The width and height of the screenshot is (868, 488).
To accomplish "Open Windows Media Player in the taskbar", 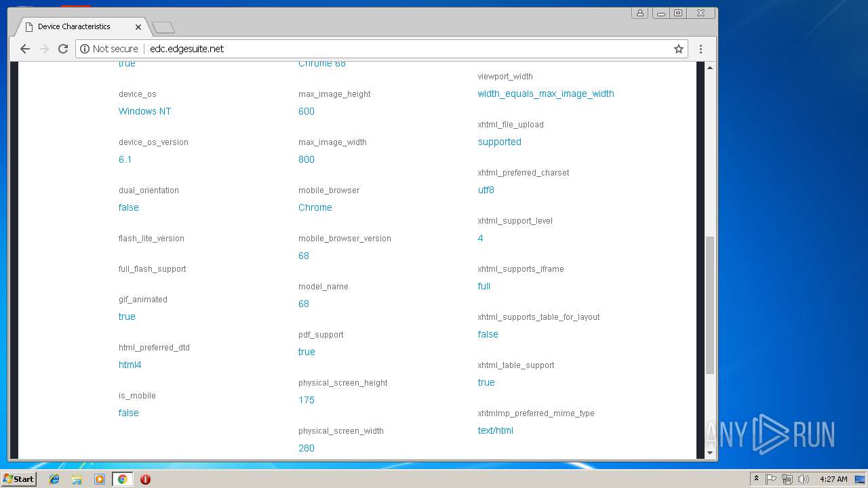I will click(100, 479).
